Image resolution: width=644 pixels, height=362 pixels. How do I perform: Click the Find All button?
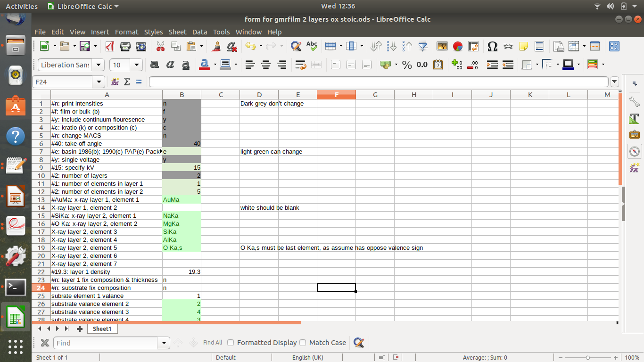pos(212,343)
